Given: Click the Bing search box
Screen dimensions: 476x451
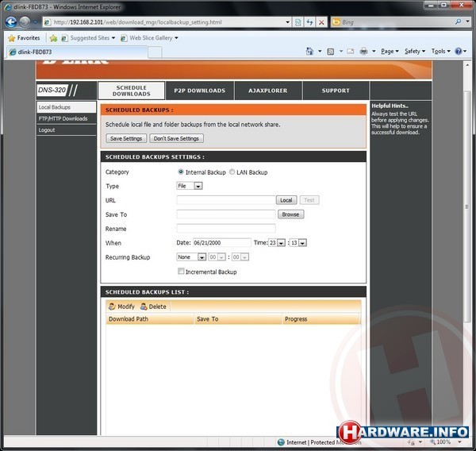Looking at the screenshot, I should point(396,22).
